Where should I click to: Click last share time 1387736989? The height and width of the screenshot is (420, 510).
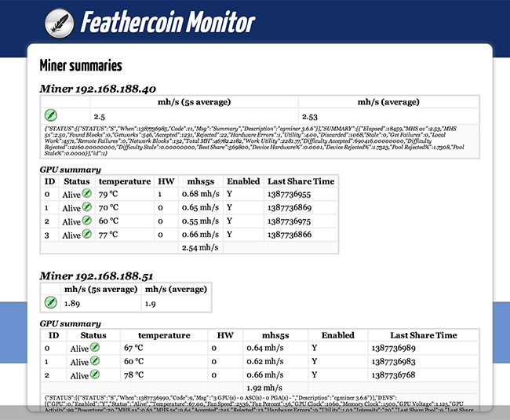pos(394,348)
